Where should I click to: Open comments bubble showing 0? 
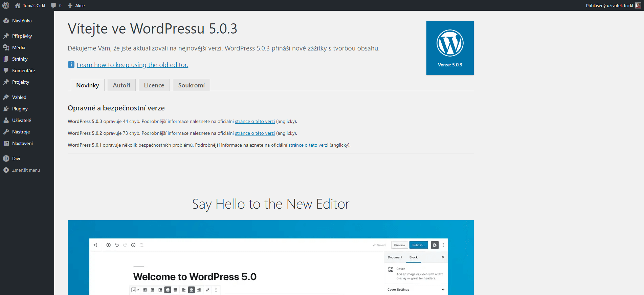coord(56,5)
